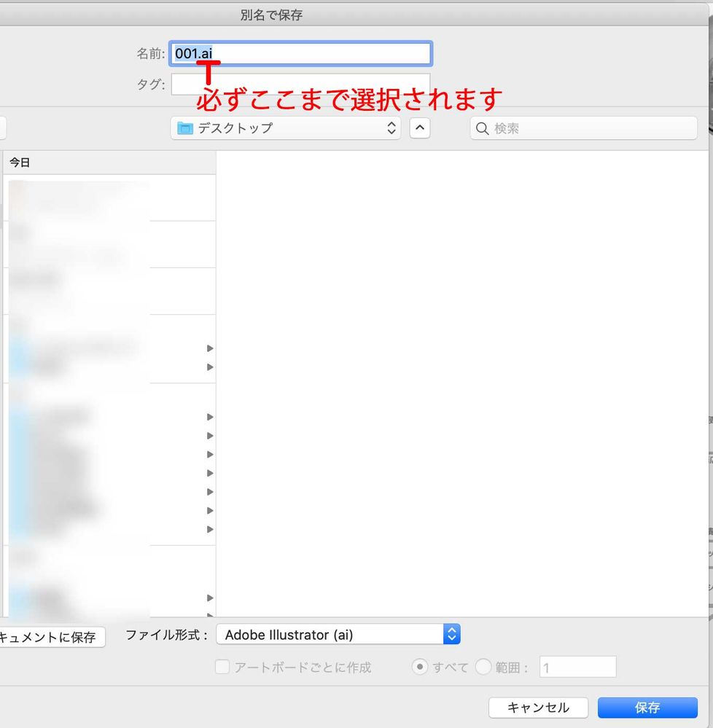Collapse the dialog with the chevron-up button
Screen dimensions: 713x728
tap(420, 128)
